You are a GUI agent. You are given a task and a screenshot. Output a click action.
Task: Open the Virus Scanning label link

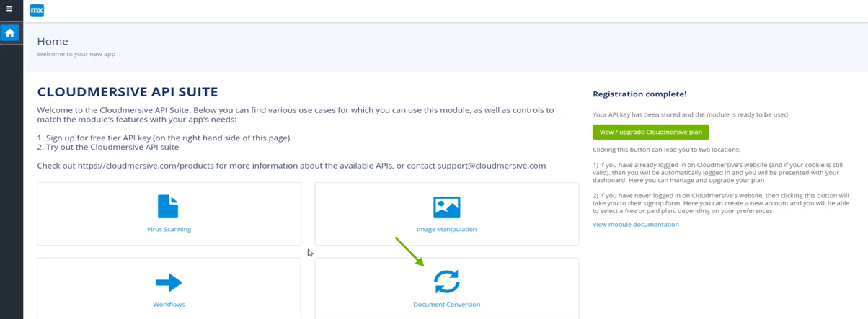pyautogui.click(x=169, y=230)
